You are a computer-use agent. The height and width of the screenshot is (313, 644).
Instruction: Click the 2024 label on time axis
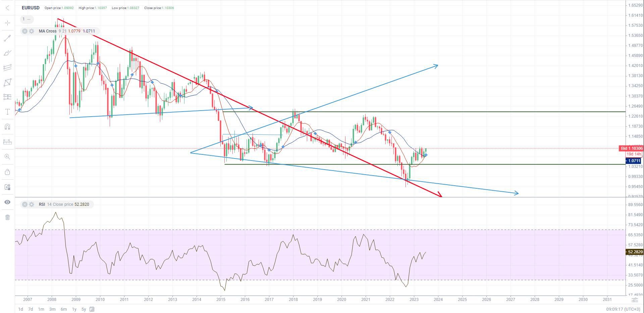tap(438, 300)
